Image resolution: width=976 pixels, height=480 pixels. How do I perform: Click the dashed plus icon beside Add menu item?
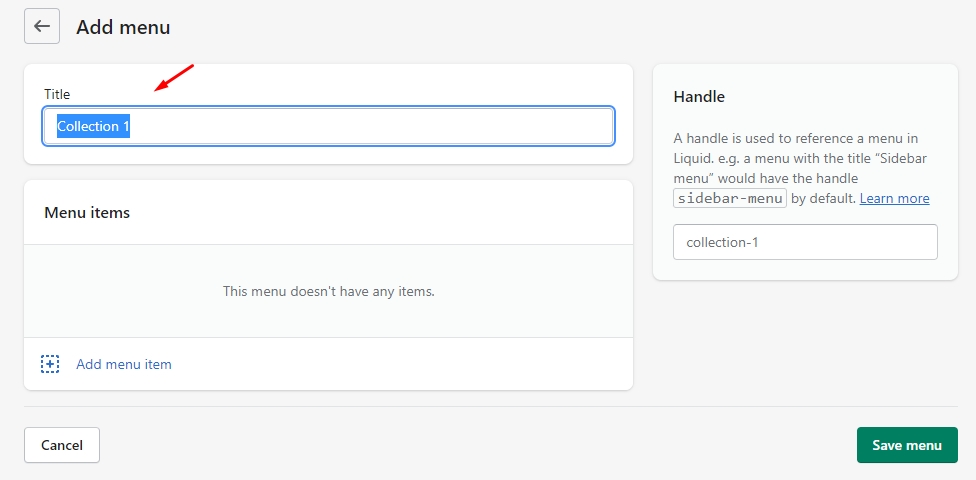pyautogui.click(x=50, y=364)
